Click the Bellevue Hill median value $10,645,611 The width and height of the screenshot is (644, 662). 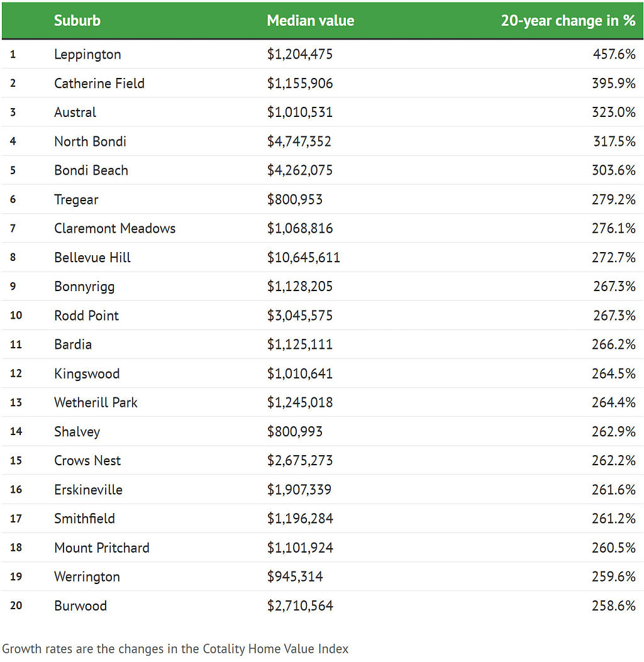coord(304,258)
